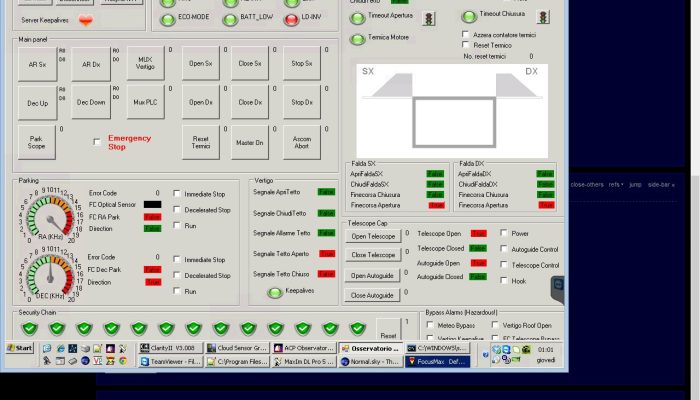The width and height of the screenshot is (700, 400).
Task: Click the Vertigo Keepalives green LED
Action: (273, 292)
